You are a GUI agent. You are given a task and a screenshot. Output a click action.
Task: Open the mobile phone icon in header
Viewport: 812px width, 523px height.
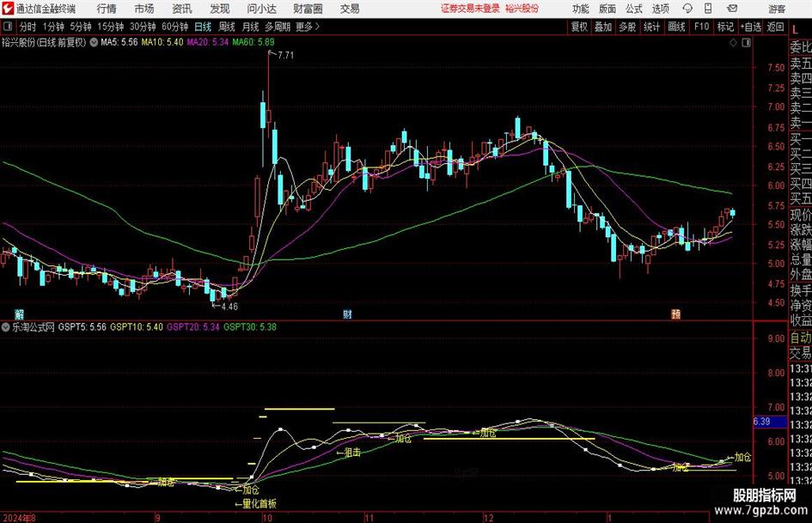[x=708, y=9]
